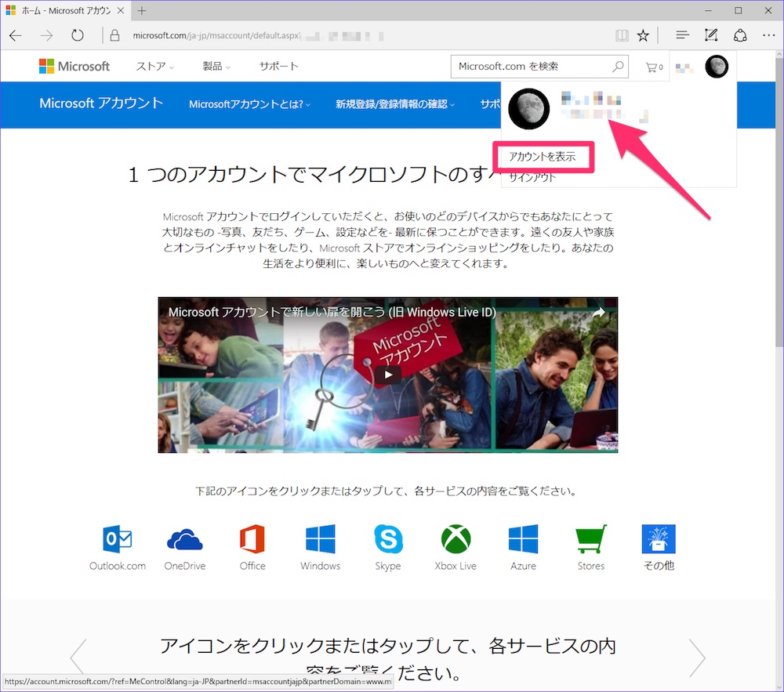Click the moon profile avatar in header
Screen dimensions: 784x692
click(x=717, y=67)
